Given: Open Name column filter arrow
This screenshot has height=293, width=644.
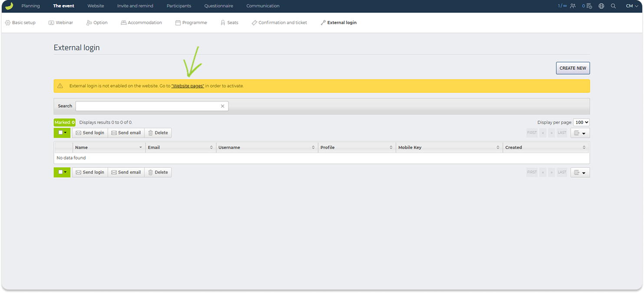Looking at the screenshot, I should [141, 148].
